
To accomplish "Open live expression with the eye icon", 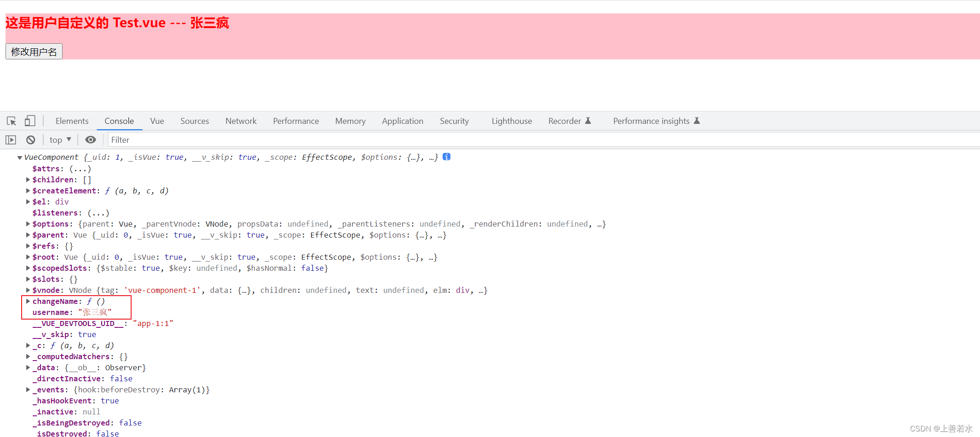I will coord(91,140).
